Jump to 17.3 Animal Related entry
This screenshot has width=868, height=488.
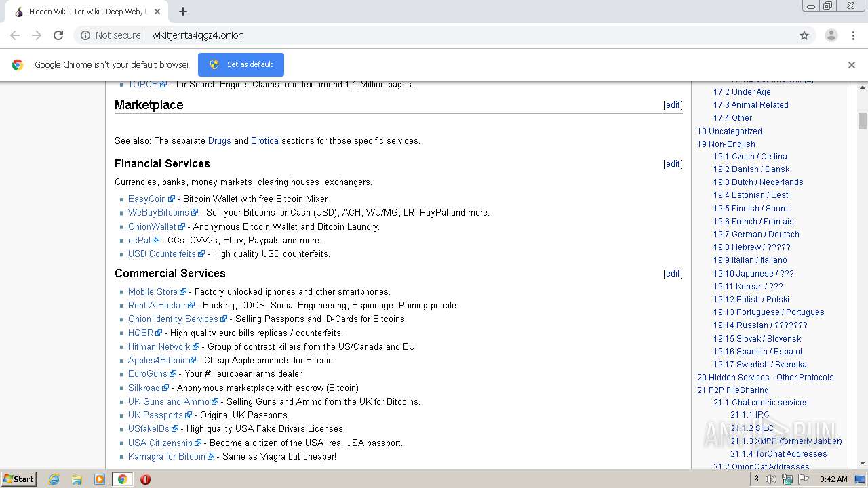click(x=751, y=105)
